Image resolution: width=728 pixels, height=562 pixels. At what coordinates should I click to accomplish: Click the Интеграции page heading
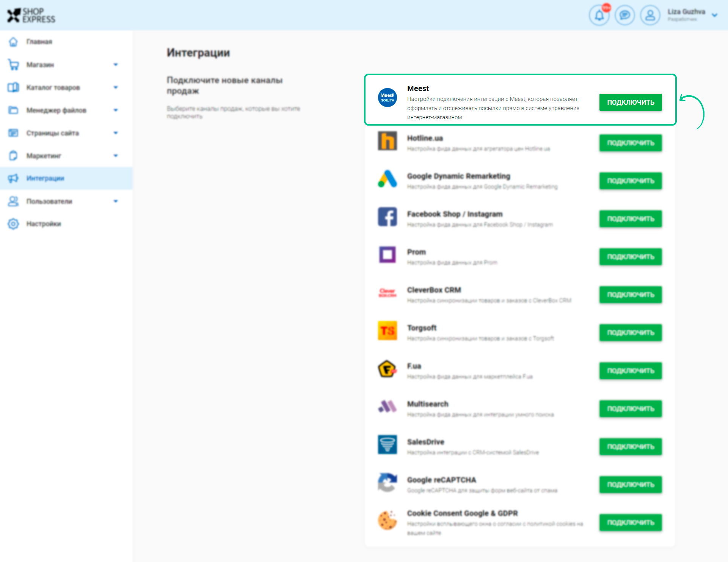198,53
